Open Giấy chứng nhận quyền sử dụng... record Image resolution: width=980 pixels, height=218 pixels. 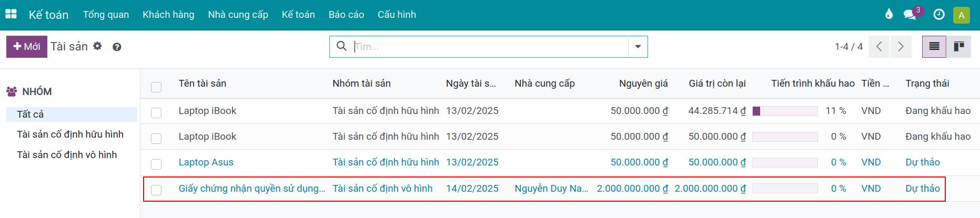(x=252, y=189)
